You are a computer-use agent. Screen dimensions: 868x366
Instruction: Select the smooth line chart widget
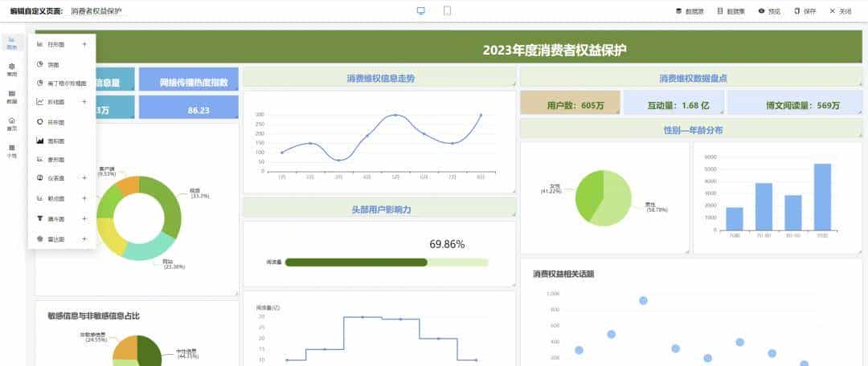(379, 142)
